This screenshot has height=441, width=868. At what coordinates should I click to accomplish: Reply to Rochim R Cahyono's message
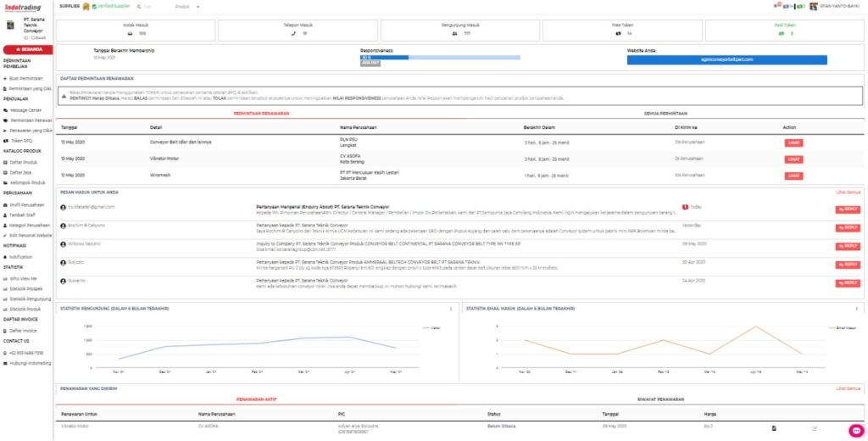pyautogui.click(x=848, y=227)
